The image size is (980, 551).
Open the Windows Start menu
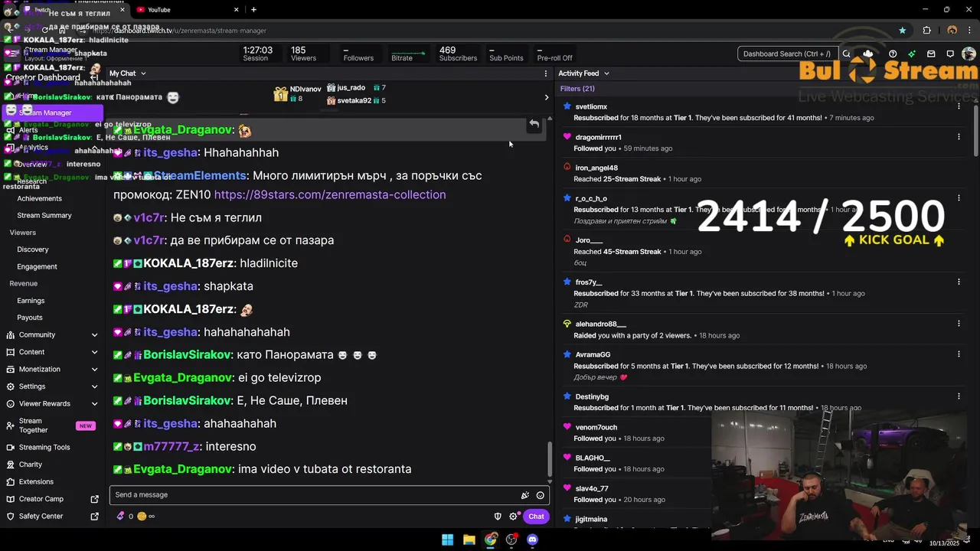click(447, 540)
